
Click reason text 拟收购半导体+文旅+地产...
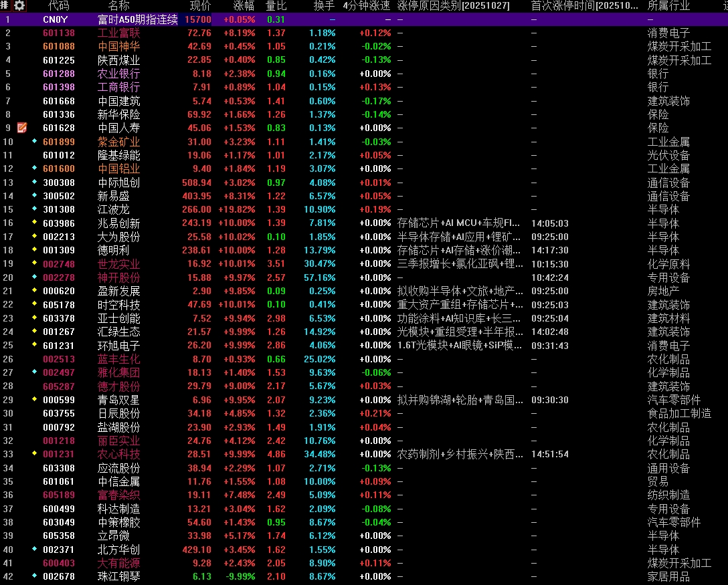(460, 291)
